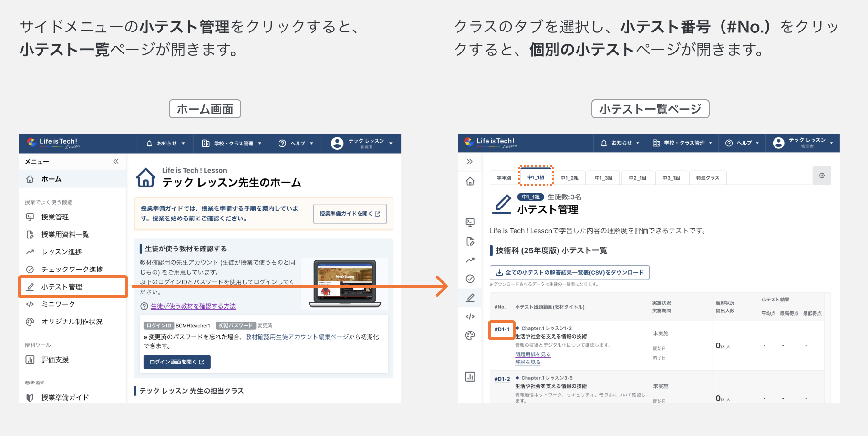The height and width of the screenshot is (436, 868).
Task: Select the レッスン進捗 trend-arrow icon
Action: pyautogui.click(x=470, y=260)
